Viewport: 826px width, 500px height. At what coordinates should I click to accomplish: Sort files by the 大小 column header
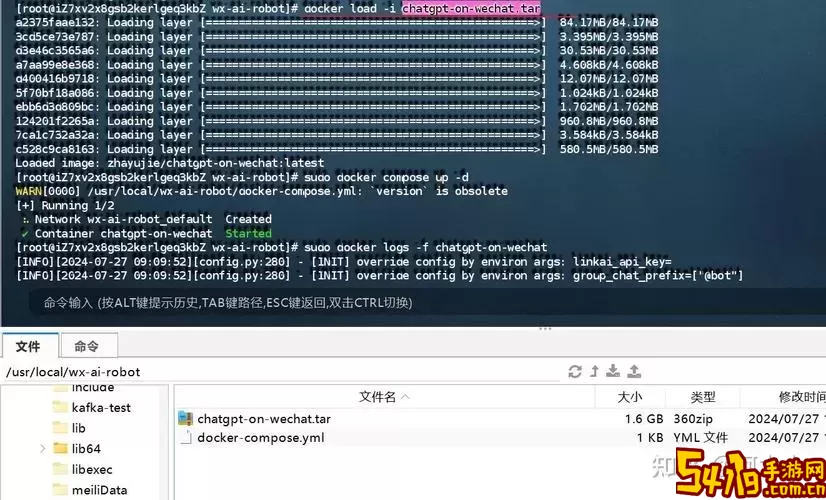[x=630, y=397]
